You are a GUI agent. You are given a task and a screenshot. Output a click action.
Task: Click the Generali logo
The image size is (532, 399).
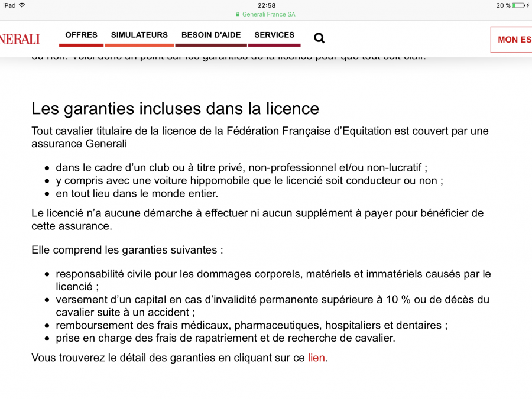(20, 39)
